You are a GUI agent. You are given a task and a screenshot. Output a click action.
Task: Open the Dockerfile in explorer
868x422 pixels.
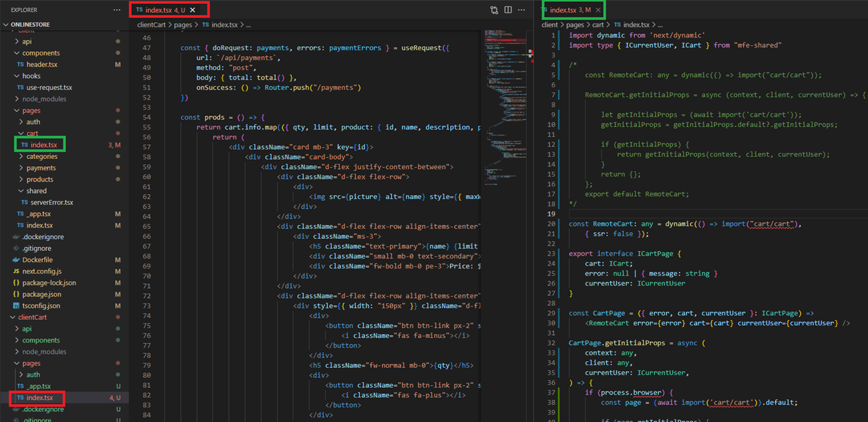click(37, 260)
